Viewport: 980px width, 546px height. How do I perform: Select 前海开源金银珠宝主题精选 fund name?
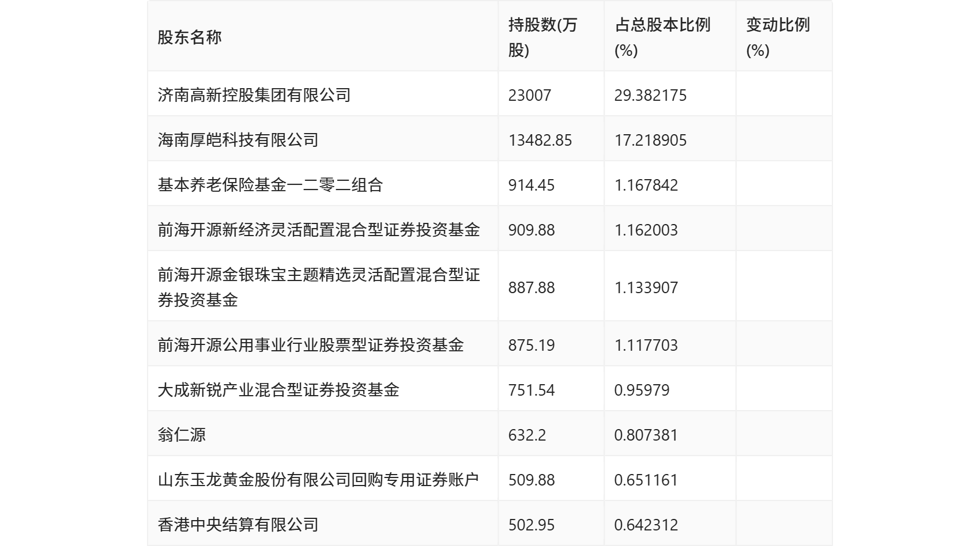pyautogui.click(x=319, y=287)
